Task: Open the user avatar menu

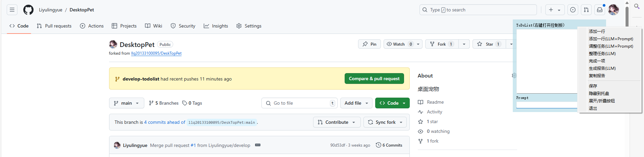Action: pyautogui.click(x=613, y=10)
